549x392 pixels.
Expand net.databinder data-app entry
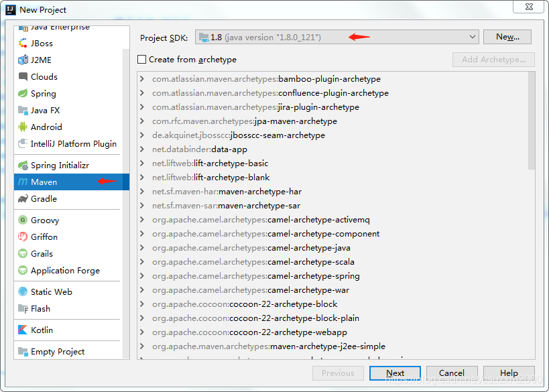(142, 149)
